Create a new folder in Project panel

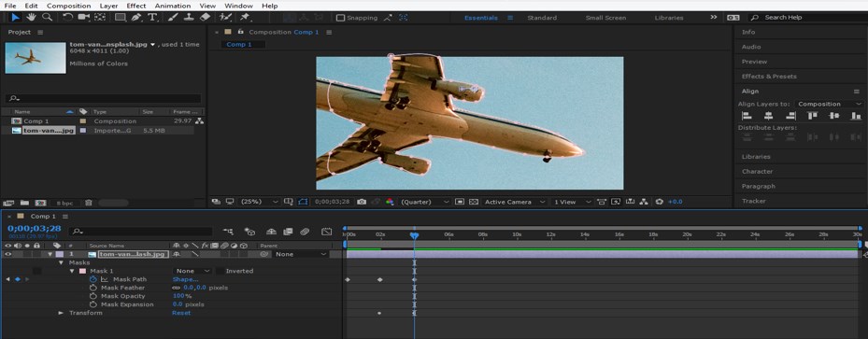click(x=24, y=203)
